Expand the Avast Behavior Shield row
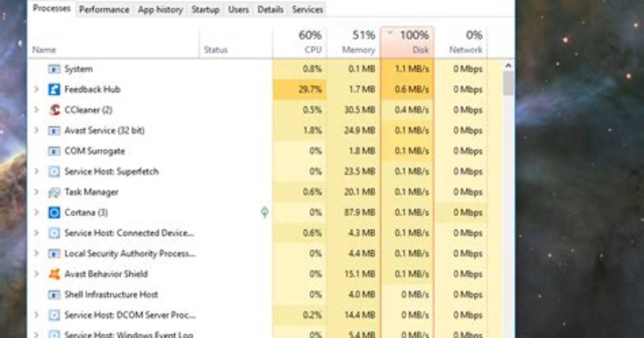The image size is (644, 338). point(36,274)
